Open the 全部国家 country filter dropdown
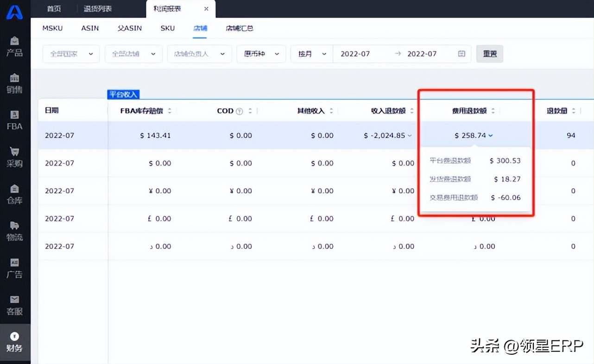The image size is (594, 364). point(71,54)
